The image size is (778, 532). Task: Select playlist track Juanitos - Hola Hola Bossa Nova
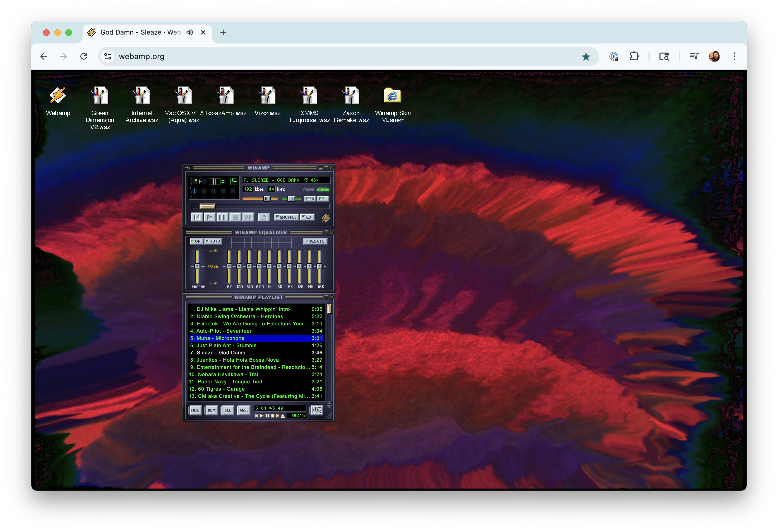237,360
